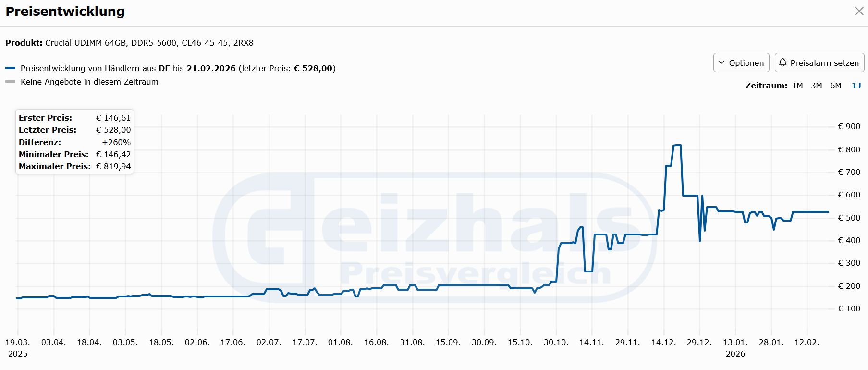Click the blue legend line swatch

tap(11, 68)
